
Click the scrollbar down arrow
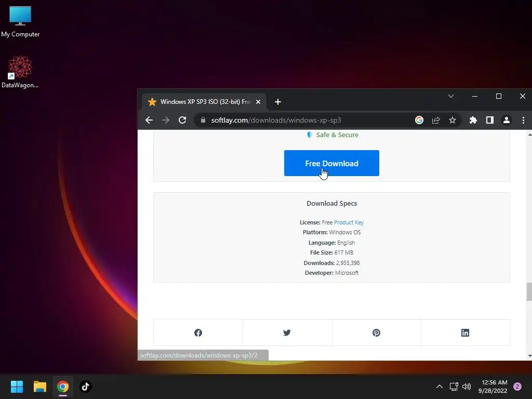529,356
